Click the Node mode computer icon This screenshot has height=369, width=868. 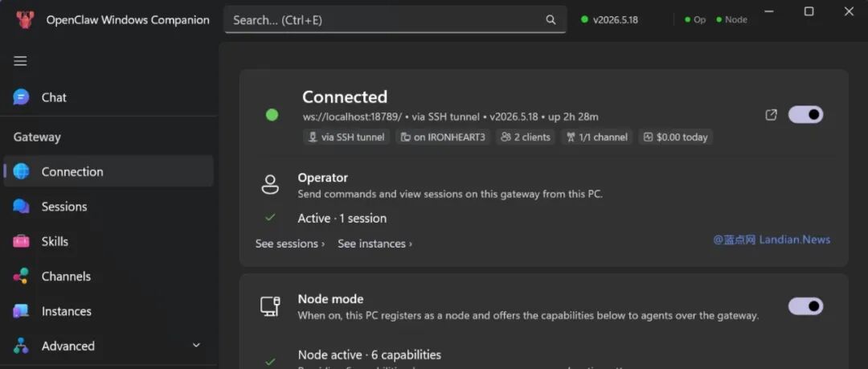pos(270,305)
